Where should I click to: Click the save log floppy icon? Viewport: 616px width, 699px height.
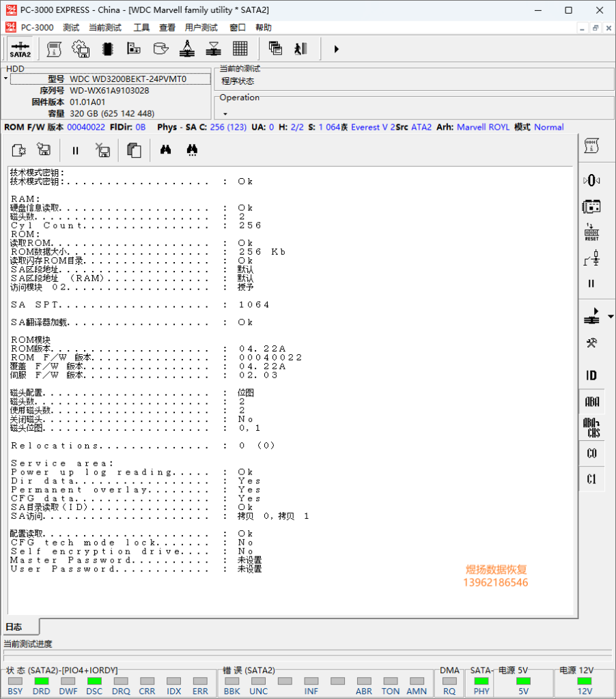coord(44,149)
